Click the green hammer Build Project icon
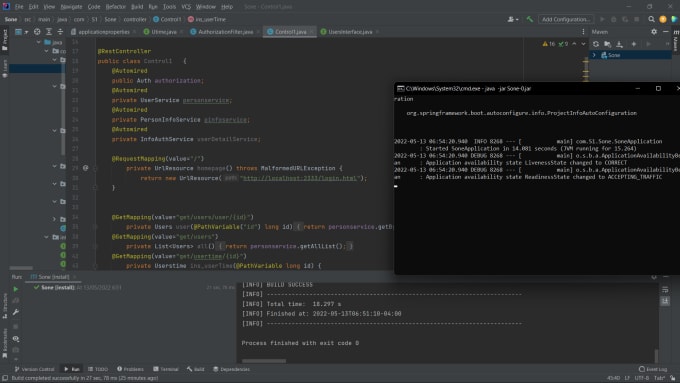The width and height of the screenshot is (680, 383). [x=530, y=19]
